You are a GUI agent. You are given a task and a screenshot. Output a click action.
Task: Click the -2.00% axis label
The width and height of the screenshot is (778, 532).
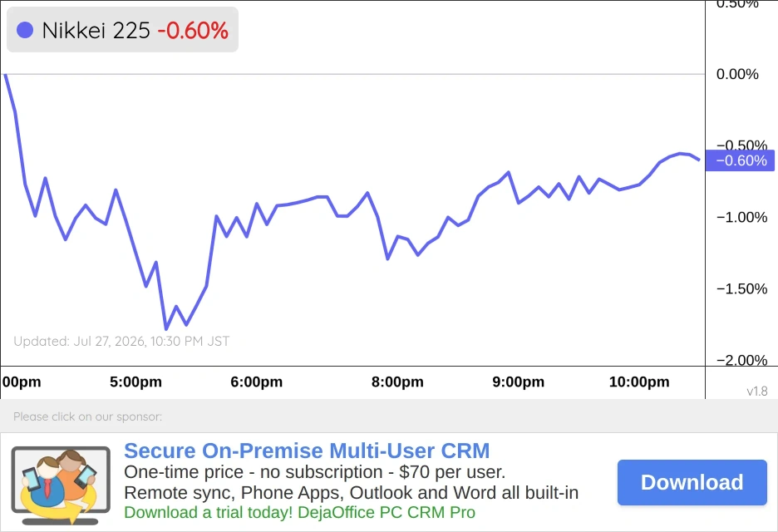click(741, 360)
